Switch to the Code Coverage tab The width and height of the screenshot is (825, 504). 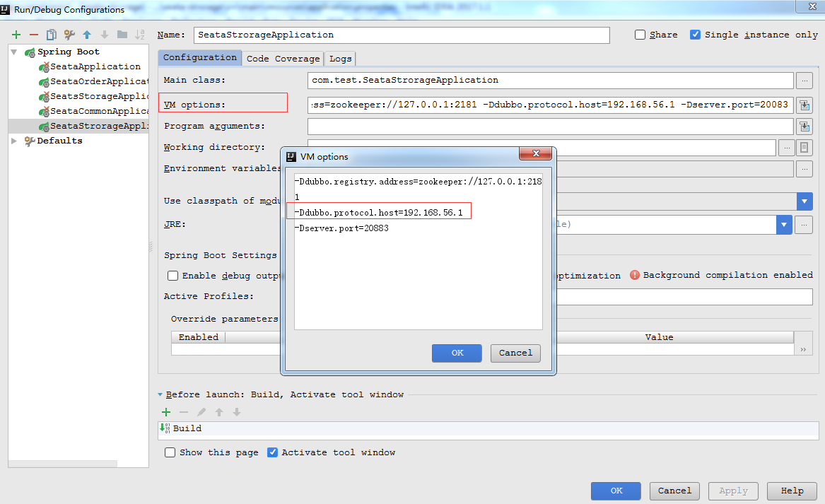pyautogui.click(x=283, y=59)
